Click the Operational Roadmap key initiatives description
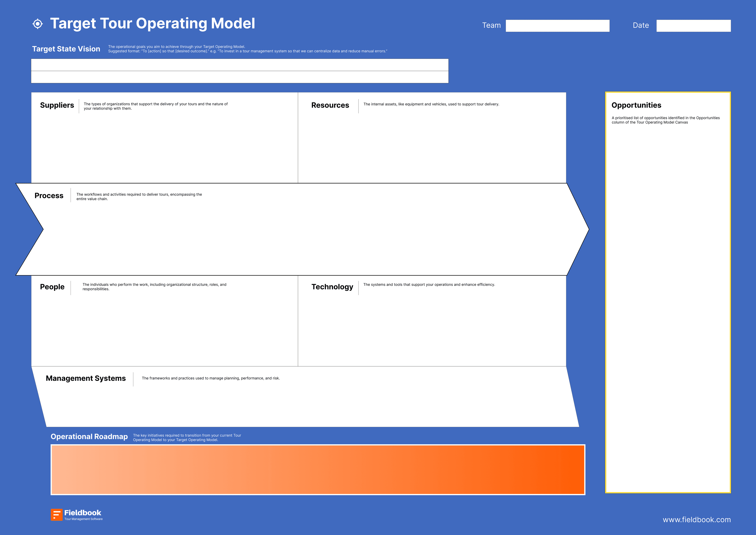Screen dimensions: 756x535 click(x=187, y=437)
